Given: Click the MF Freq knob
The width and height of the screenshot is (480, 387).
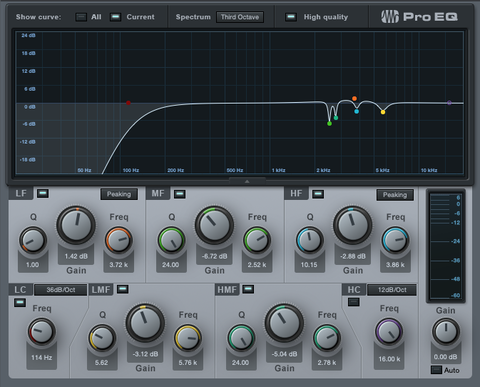Looking at the screenshot, I should click(257, 240).
